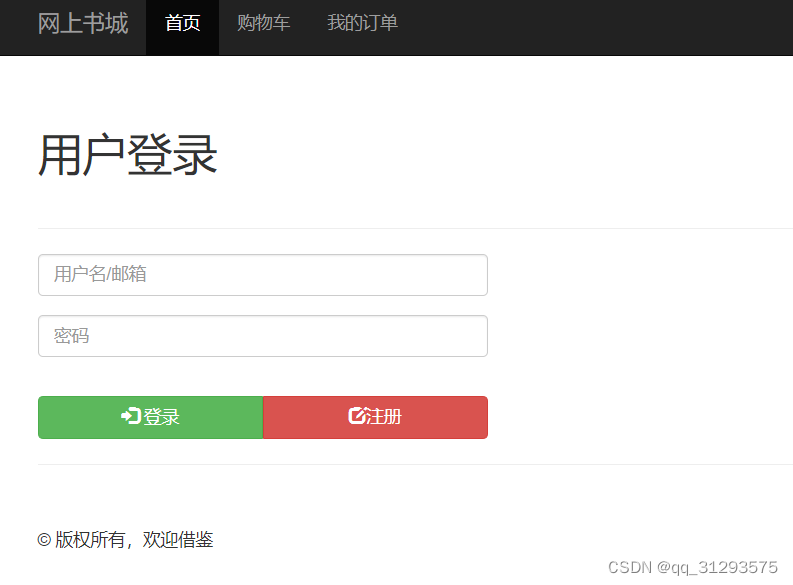Click the red 注册 button
Viewport: 793px width, 585px height.
[375, 418]
